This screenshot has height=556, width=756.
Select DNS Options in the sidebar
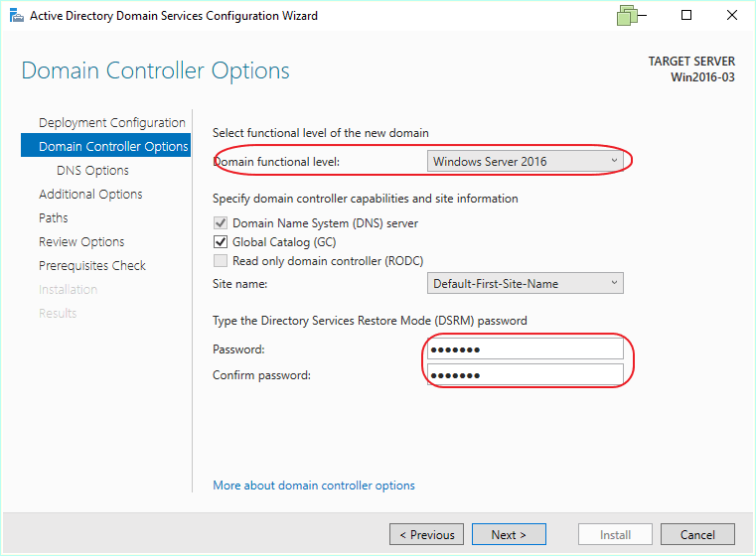click(x=92, y=171)
